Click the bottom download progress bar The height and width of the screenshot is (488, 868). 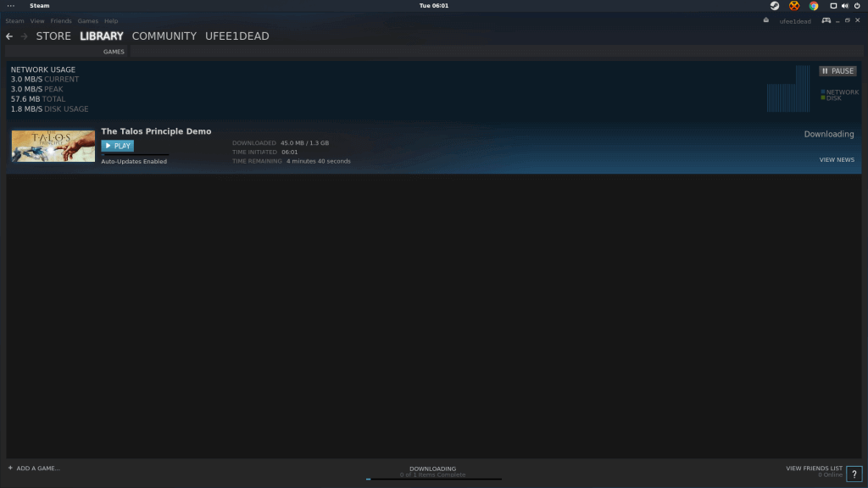[434, 480]
